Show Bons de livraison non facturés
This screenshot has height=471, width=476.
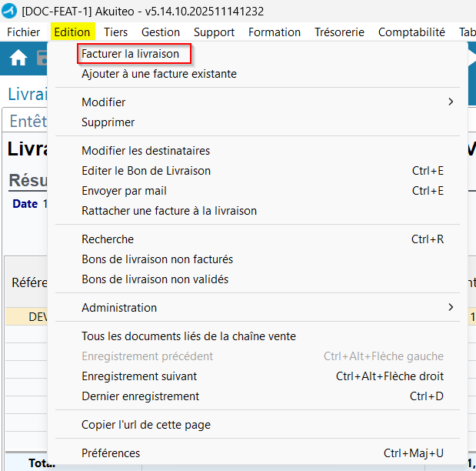click(x=158, y=259)
